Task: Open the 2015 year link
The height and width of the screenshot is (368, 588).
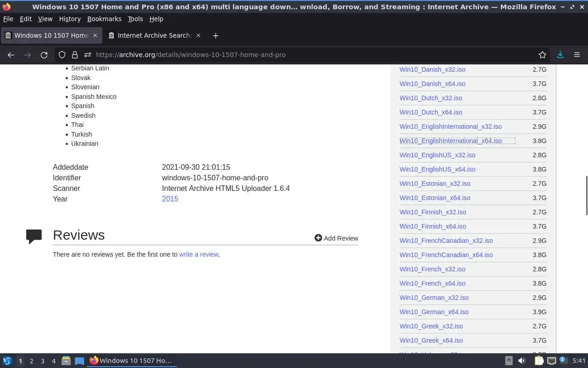Action: click(x=170, y=199)
